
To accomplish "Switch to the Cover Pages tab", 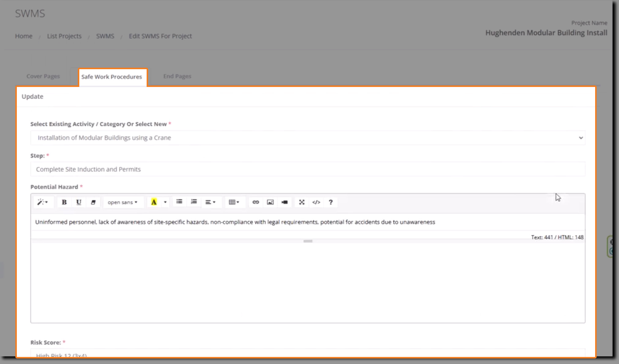I will 43,76.
